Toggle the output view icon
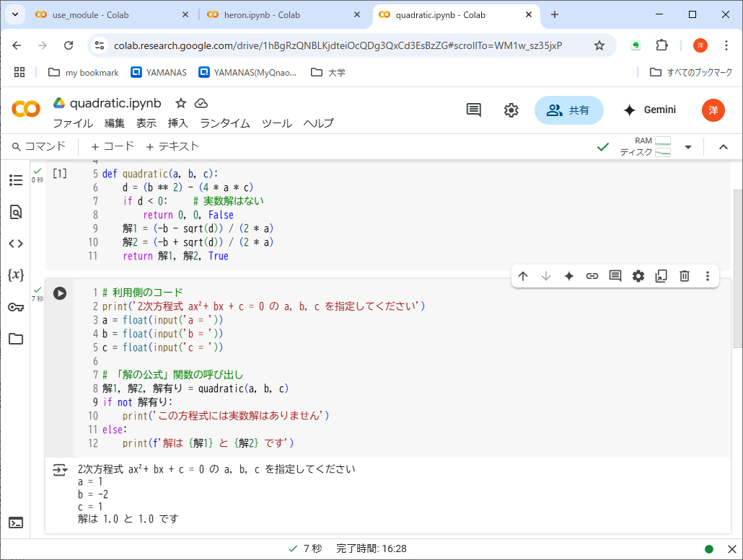The width and height of the screenshot is (743, 560). coord(60,470)
